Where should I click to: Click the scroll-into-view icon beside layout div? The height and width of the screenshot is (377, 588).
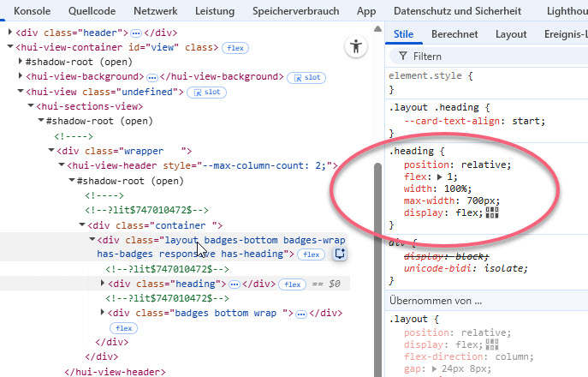(x=339, y=254)
